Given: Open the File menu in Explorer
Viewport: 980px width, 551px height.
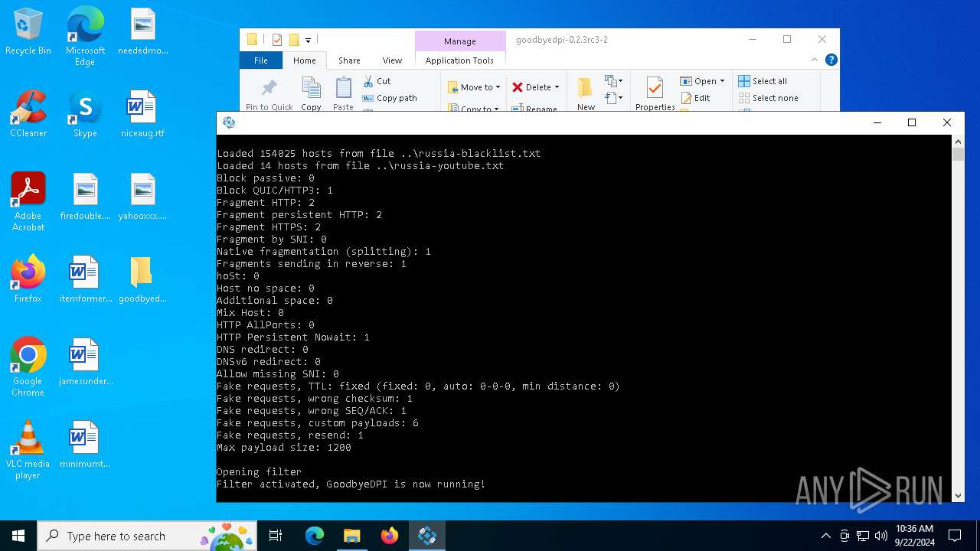Looking at the screenshot, I should (x=261, y=60).
